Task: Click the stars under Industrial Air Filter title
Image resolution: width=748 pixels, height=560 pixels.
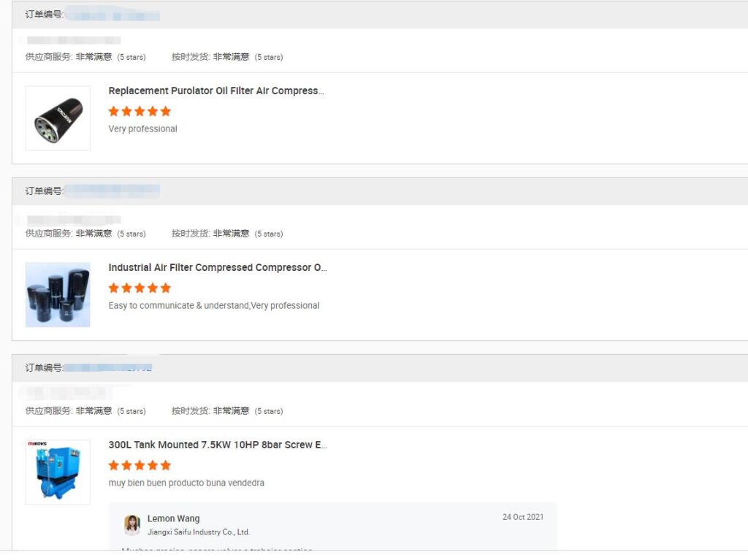Action: point(140,288)
